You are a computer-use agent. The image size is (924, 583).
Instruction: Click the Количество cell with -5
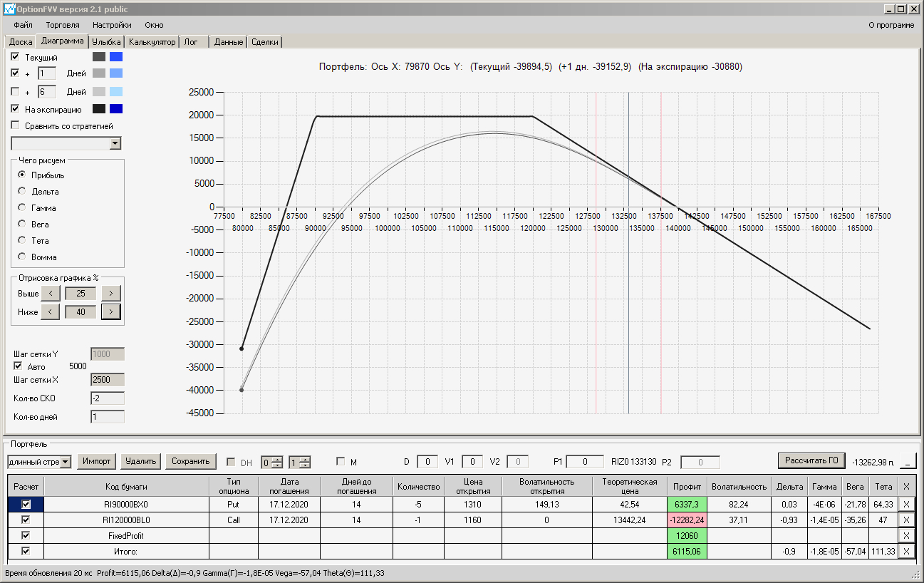point(418,504)
